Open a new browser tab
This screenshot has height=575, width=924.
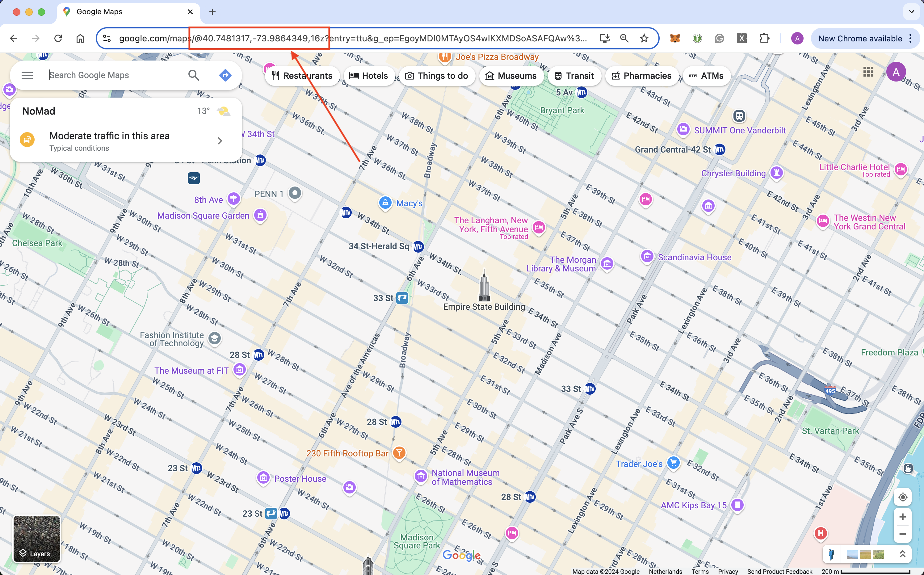click(212, 12)
